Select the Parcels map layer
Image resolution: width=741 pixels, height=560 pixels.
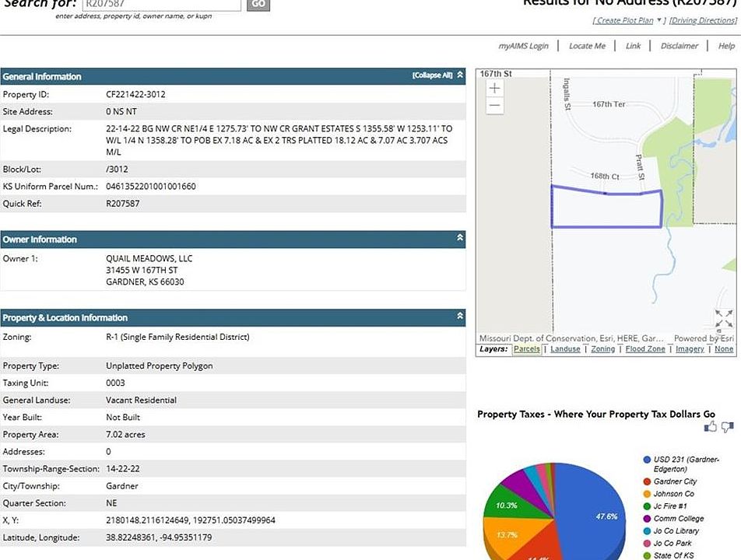pos(526,349)
